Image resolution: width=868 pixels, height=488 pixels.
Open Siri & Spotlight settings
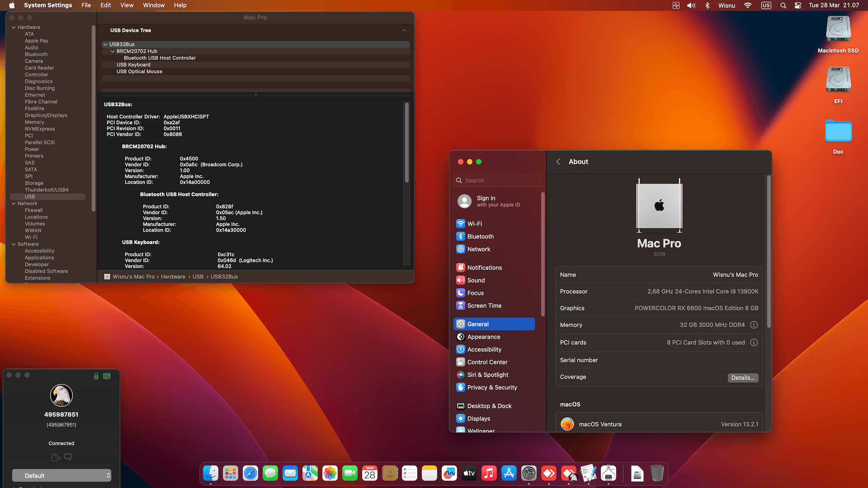point(487,375)
